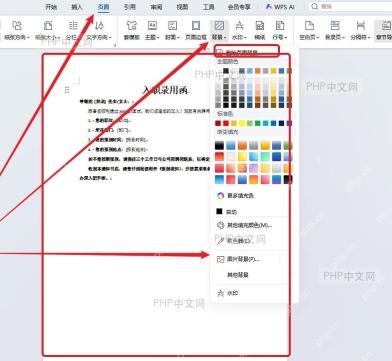This screenshot has width=392, height=361.
Task: Select orange in the theme colors top row
Action: (258, 71)
